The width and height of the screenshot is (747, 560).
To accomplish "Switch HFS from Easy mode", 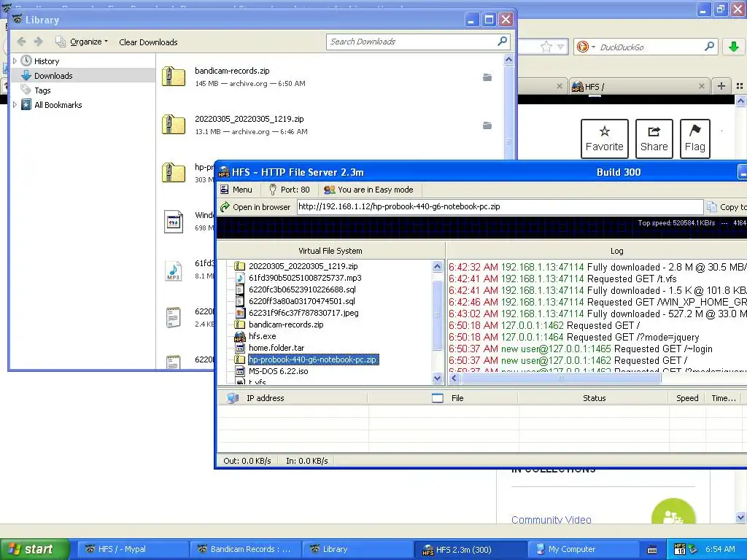I will coord(368,190).
